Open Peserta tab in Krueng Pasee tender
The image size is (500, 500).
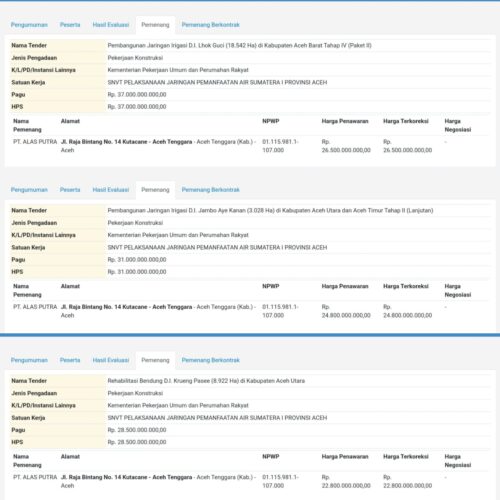pyautogui.click(x=70, y=360)
